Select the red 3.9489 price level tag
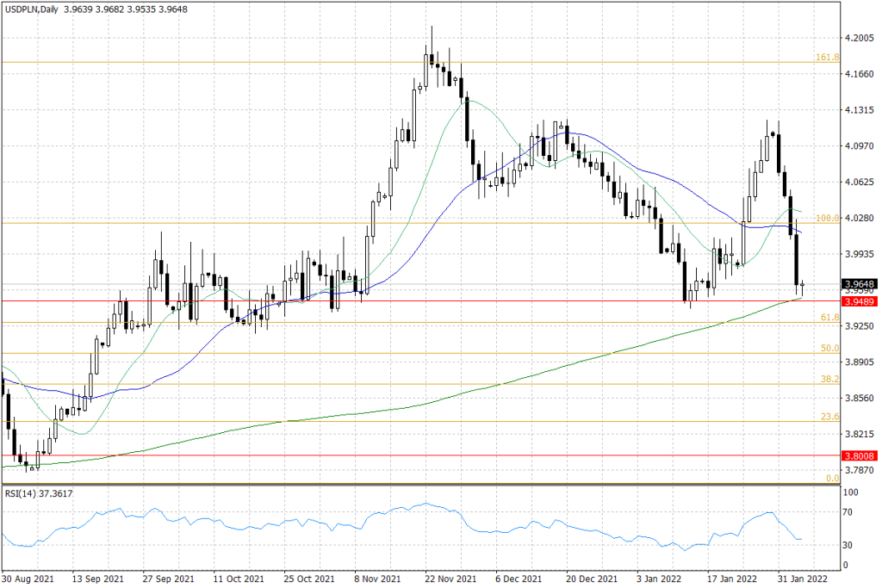The height and width of the screenshot is (588, 882). point(859,301)
